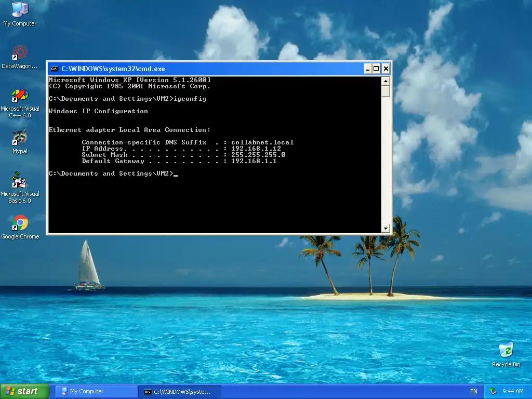Click the typed ipconfig command text
The width and height of the screenshot is (532, 399).
190,99
